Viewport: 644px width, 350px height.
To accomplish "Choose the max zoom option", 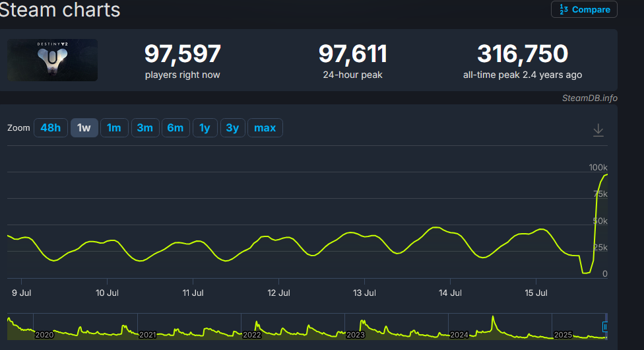I will [265, 128].
